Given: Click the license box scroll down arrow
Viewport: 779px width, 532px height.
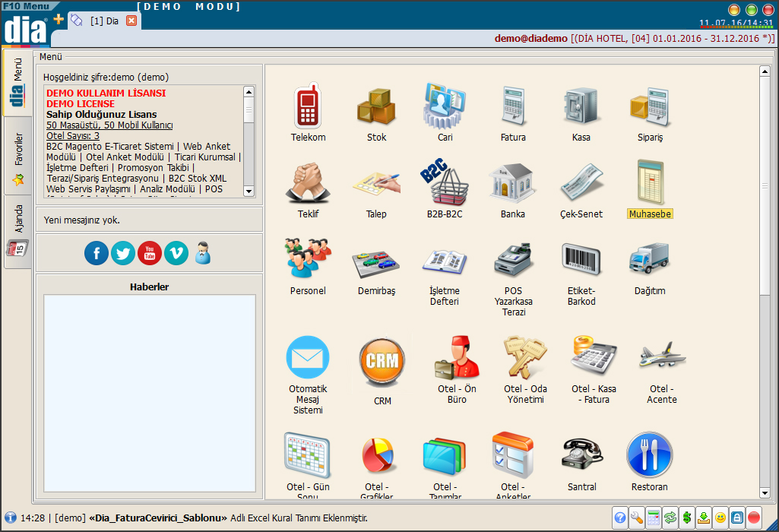Looking at the screenshot, I should [x=249, y=192].
